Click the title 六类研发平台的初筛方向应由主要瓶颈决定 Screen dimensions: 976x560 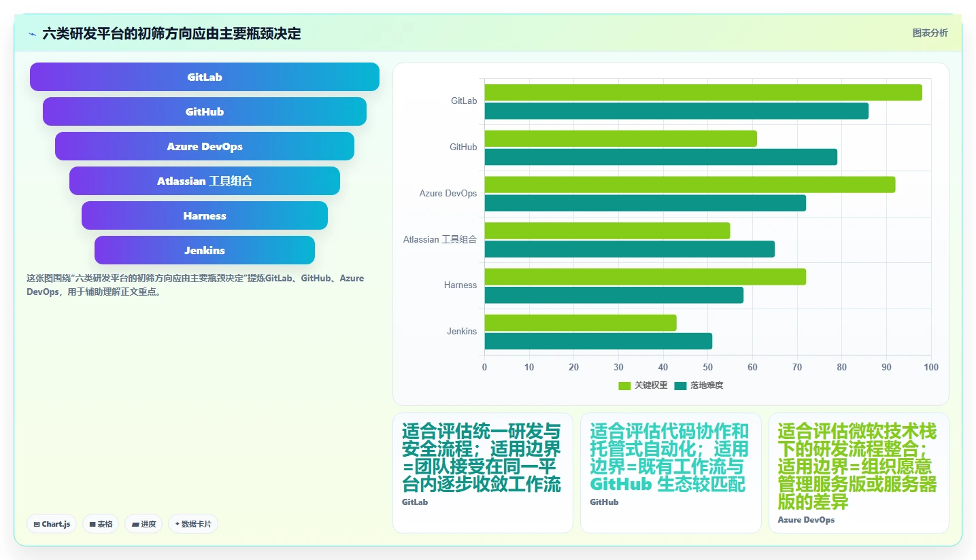(x=171, y=33)
